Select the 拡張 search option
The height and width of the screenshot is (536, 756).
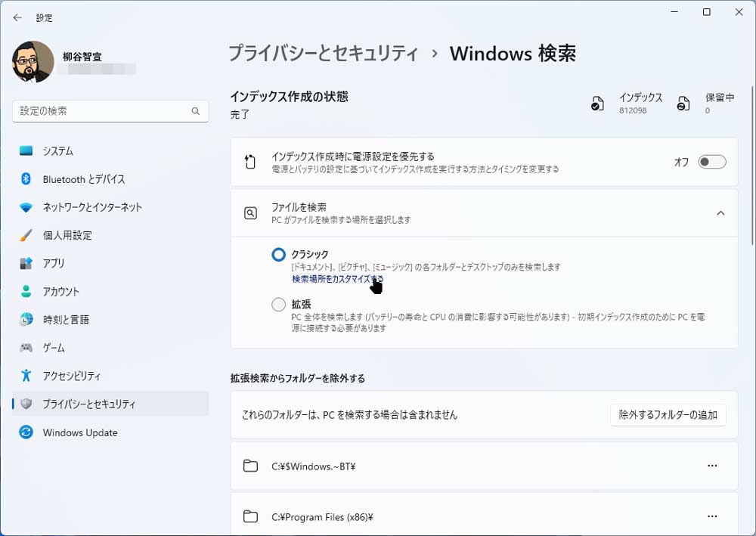pos(277,305)
